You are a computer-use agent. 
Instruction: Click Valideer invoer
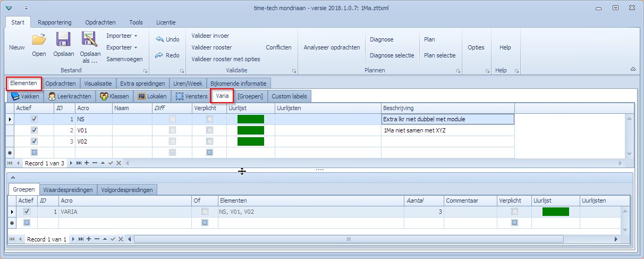tap(210, 36)
